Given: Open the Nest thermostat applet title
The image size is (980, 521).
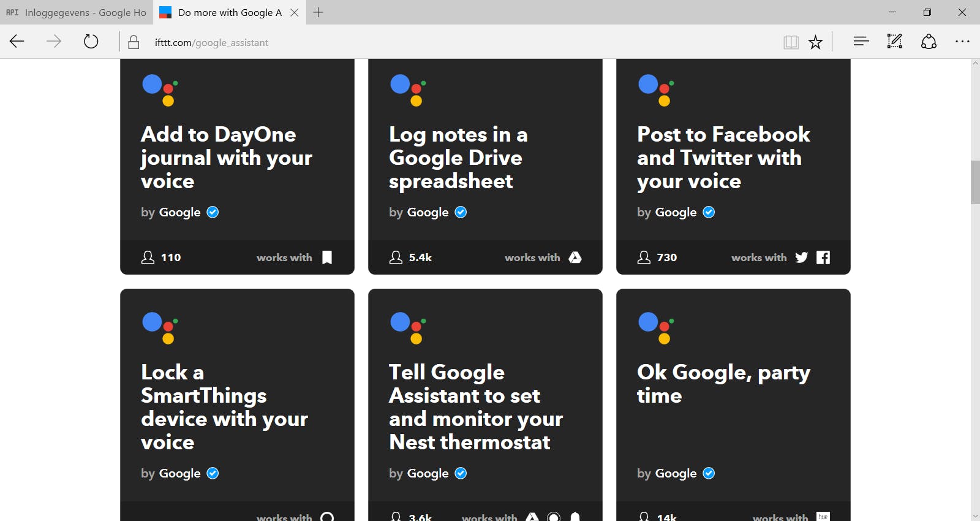Looking at the screenshot, I should pos(476,407).
